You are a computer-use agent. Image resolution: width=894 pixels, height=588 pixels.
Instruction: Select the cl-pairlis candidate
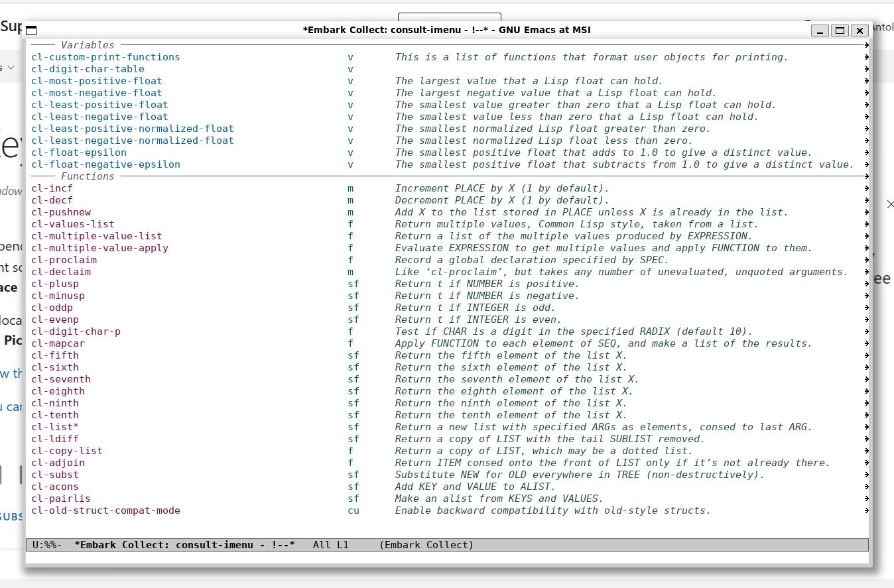[x=61, y=499]
